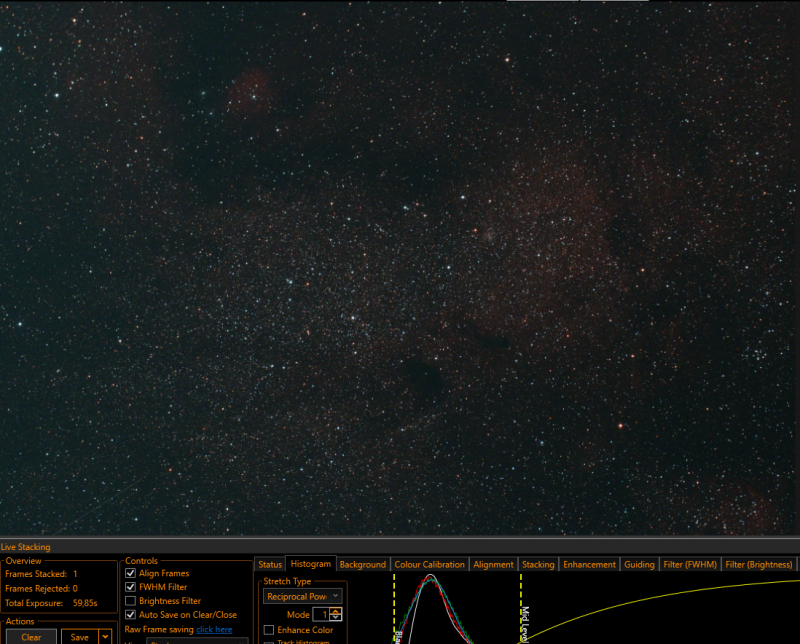800x644 pixels.
Task: Decrease the Mode value with down arrow
Action: click(336, 617)
